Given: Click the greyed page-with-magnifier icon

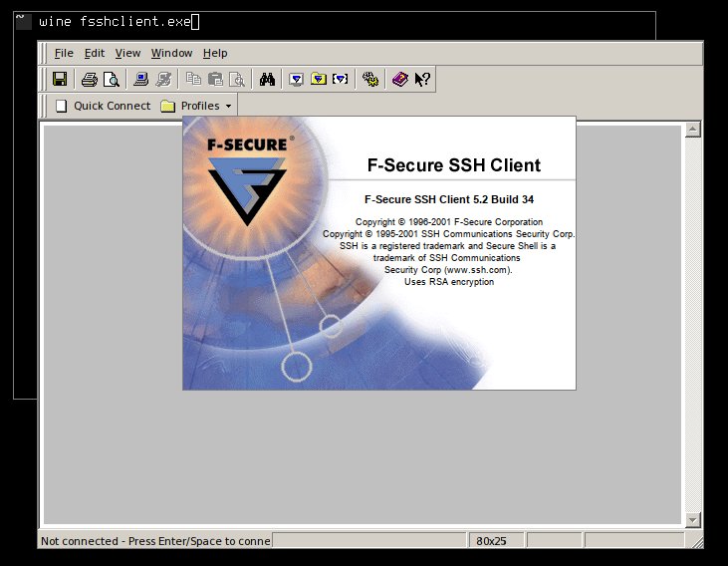Looking at the screenshot, I should click(237, 79).
